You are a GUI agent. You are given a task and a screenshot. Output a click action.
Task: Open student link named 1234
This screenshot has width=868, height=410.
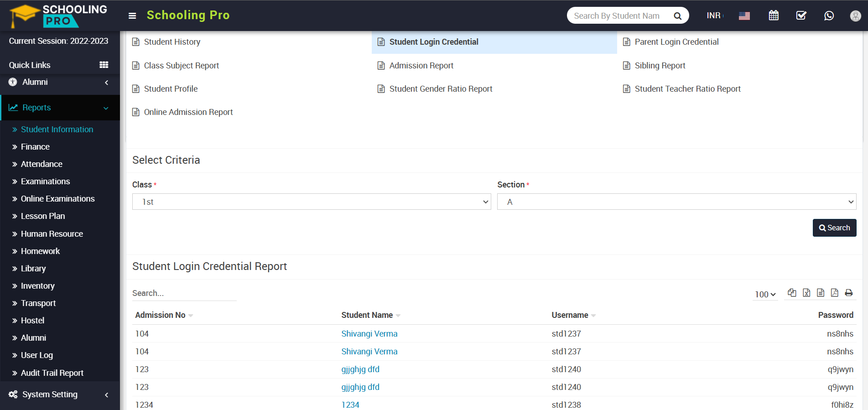[x=350, y=405]
